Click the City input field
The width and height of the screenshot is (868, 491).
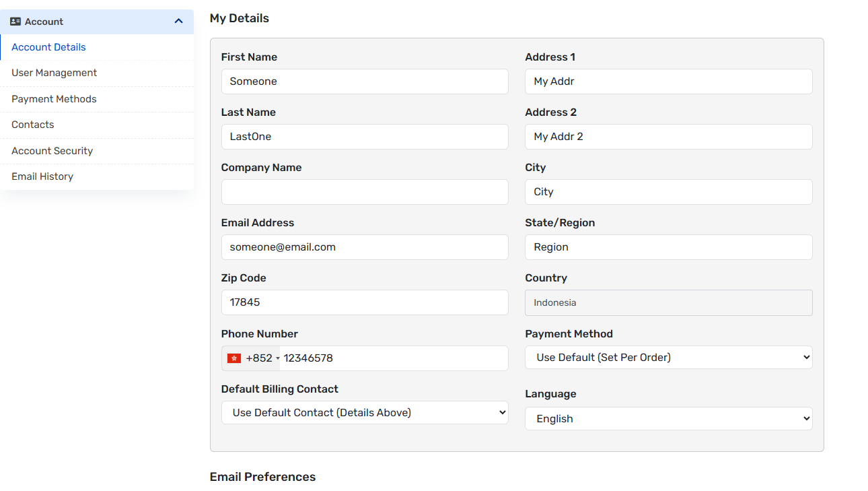tap(669, 192)
